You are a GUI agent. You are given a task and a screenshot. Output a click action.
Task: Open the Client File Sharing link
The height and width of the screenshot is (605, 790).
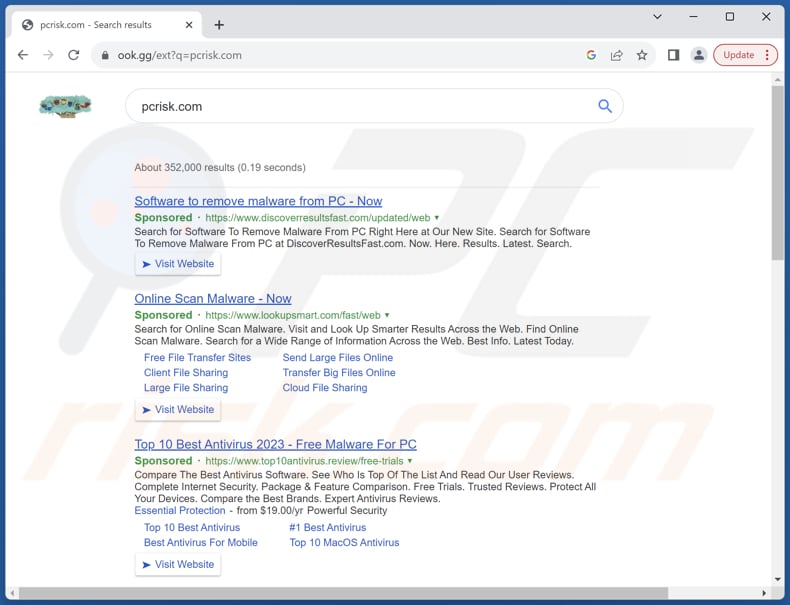pyautogui.click(x=186, y=373)
